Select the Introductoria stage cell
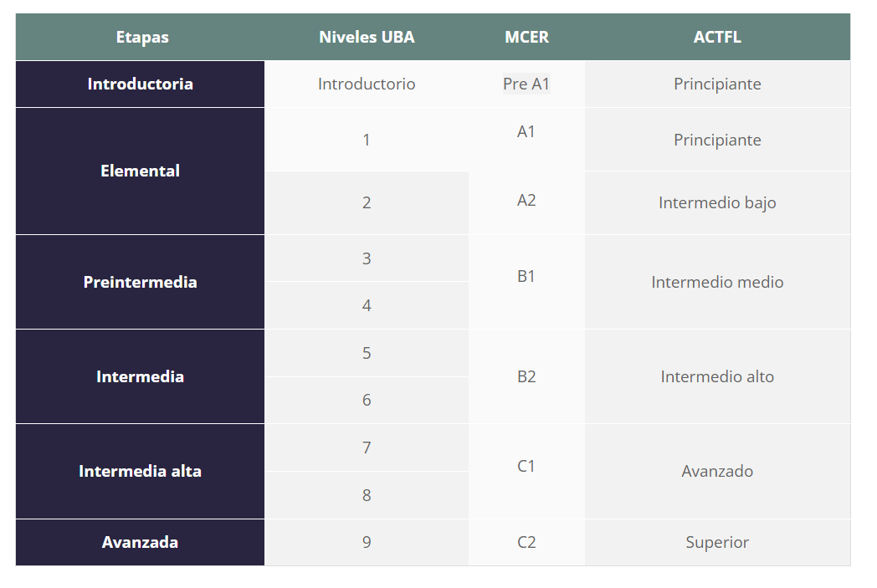 140,84
